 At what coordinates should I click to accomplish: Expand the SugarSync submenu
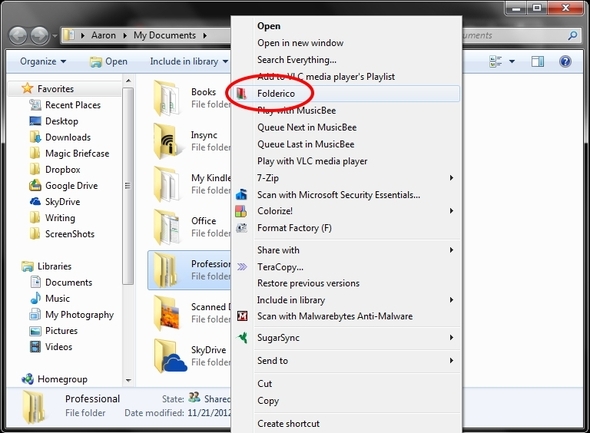point(451,337)
